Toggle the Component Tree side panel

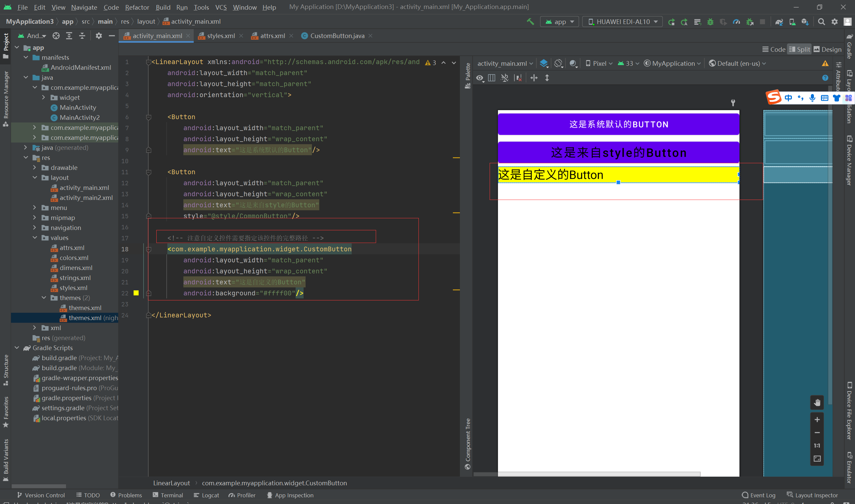(468, 444)
